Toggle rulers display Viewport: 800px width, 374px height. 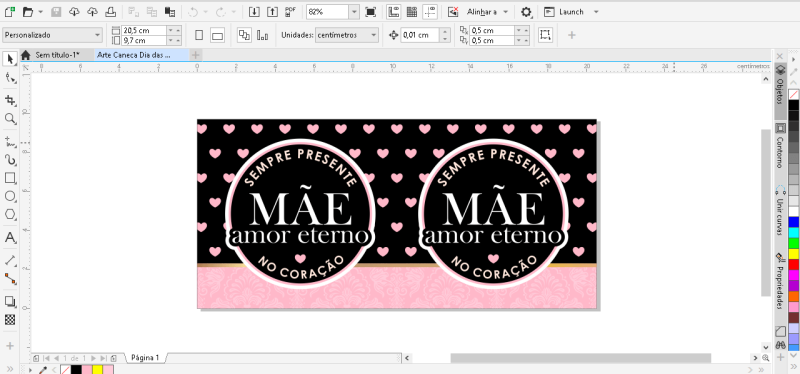(393, 11)
